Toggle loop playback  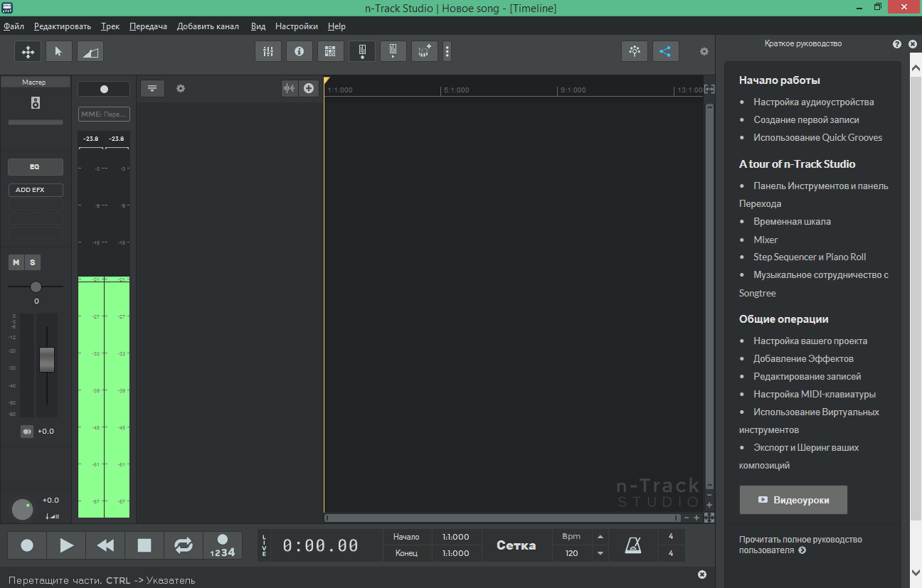(x=184, y=545)
